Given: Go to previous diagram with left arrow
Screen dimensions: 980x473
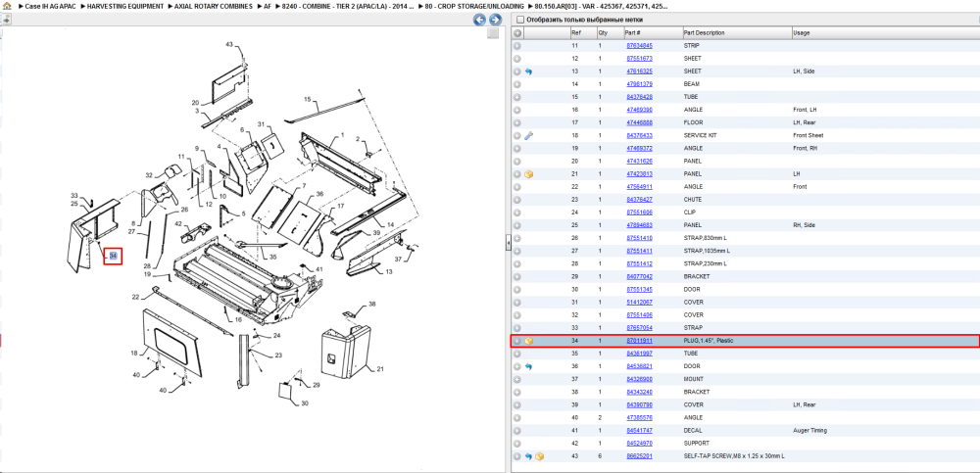Looking at the screenshot, I should (x=479, y=20).
